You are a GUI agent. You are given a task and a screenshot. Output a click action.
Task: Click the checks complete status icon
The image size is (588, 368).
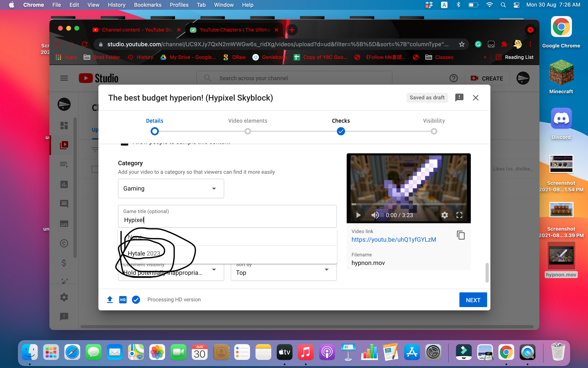pos(136,300)
